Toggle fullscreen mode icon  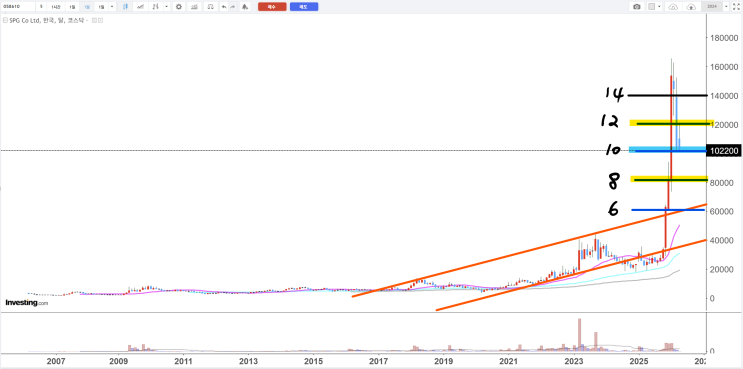pos(736,7)
